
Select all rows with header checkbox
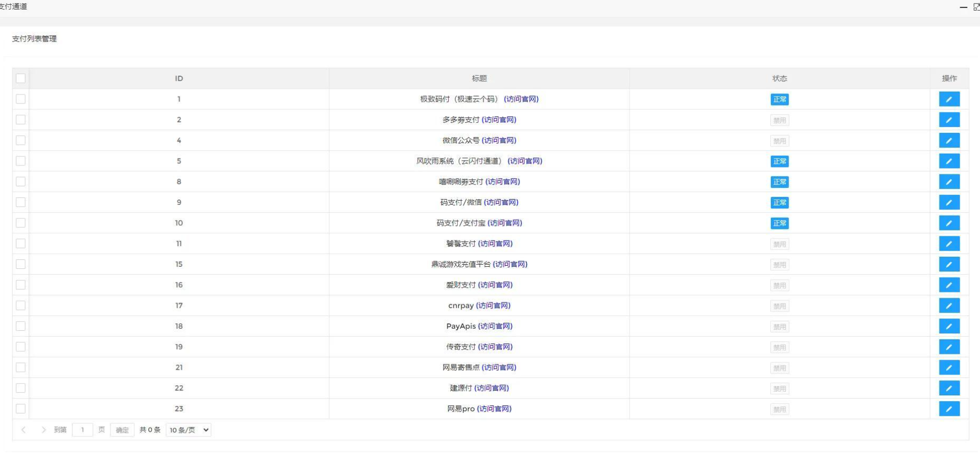21,78
